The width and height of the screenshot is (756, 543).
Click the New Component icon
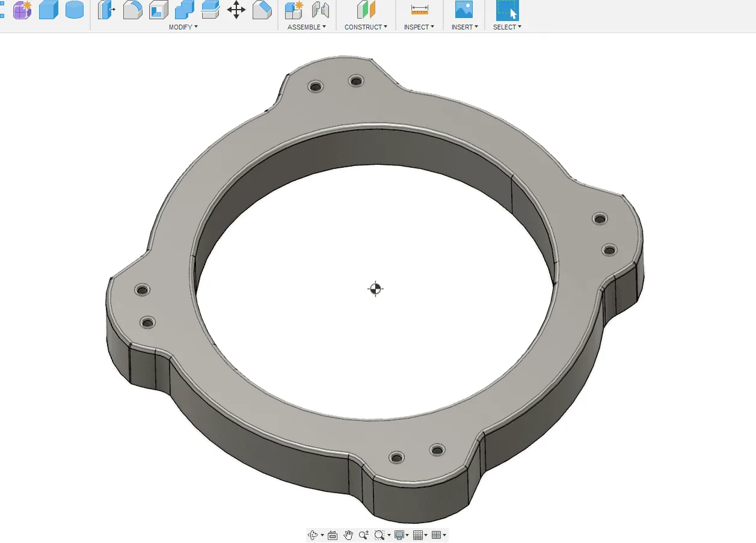[294, 10]
